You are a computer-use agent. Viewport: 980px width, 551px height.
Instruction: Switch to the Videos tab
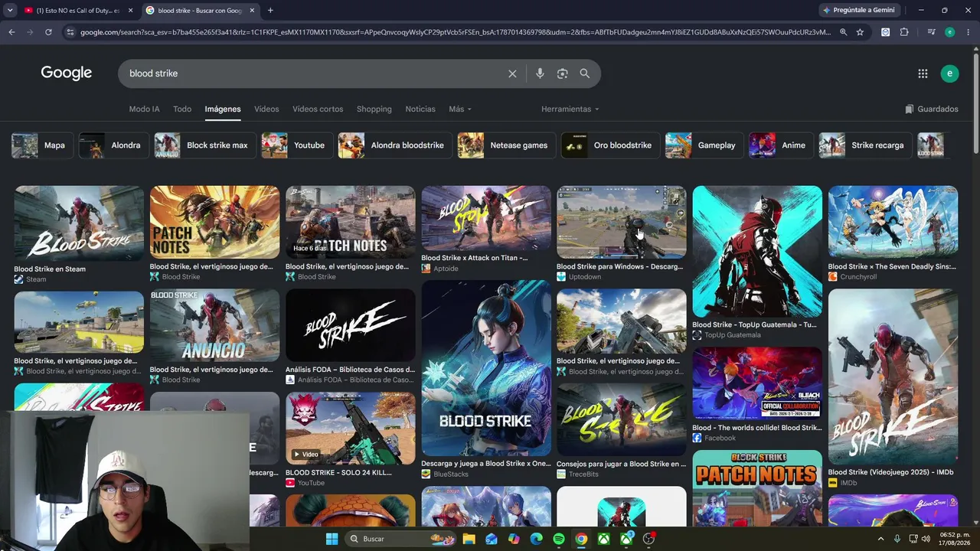pos(266,109)
